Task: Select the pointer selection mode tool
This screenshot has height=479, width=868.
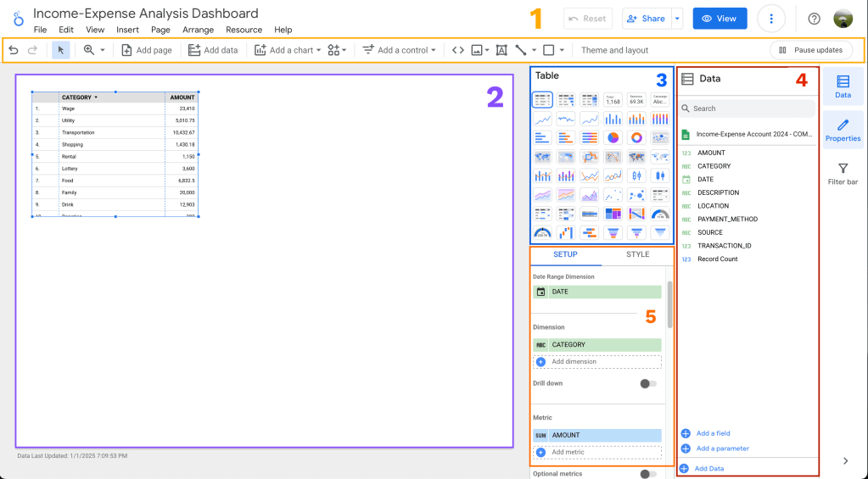Action: click(x=61, y=50)
